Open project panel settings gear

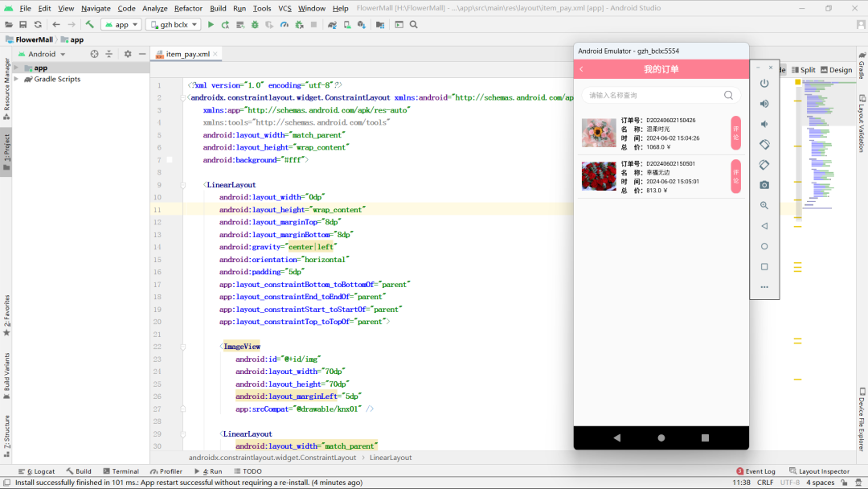point(127,54)
